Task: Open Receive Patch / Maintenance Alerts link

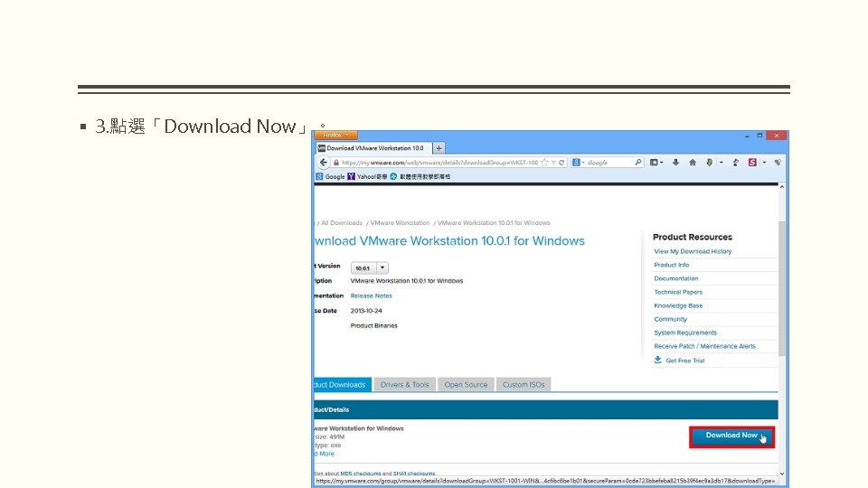Action: click(704, 346)
